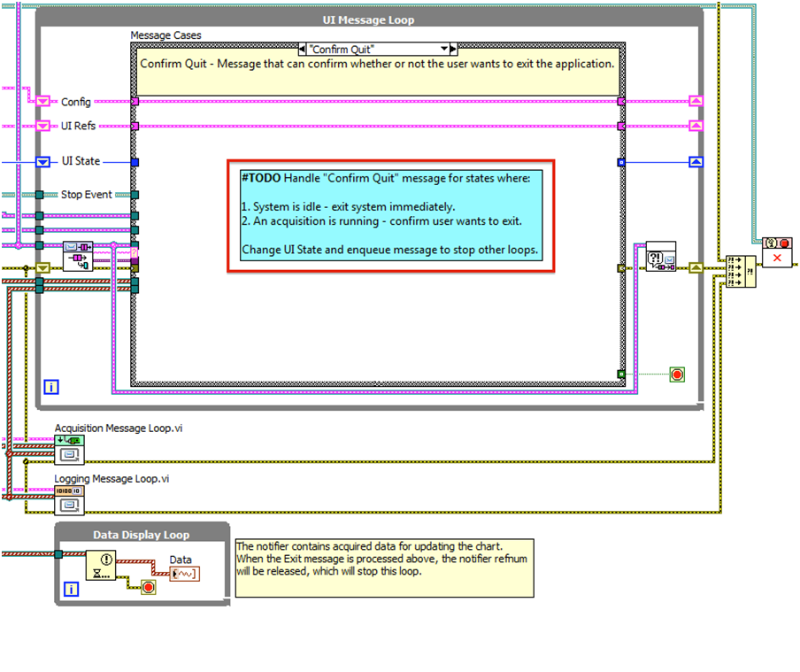Image resolution: width=800 pixels, height=672 pixels.
Task: Click the Merge Errors node
Action: [740, 270]
